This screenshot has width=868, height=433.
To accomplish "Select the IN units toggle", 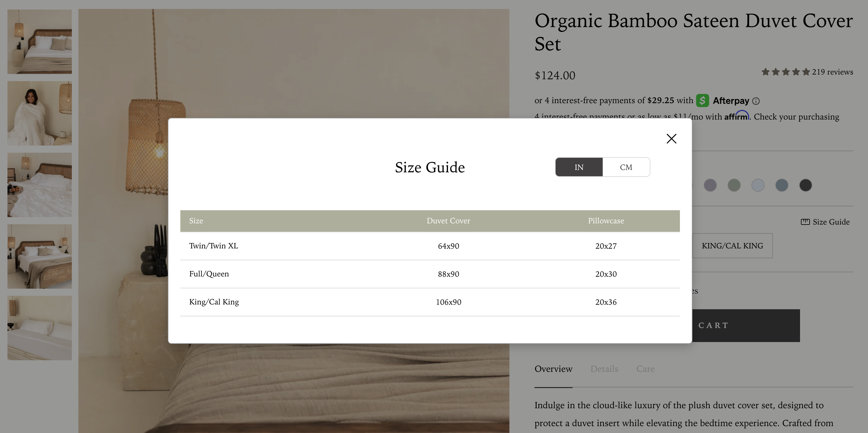I will [579, 167].
